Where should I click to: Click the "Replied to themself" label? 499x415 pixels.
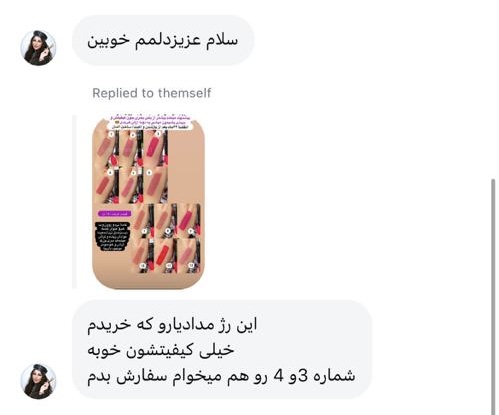point(152,93)
